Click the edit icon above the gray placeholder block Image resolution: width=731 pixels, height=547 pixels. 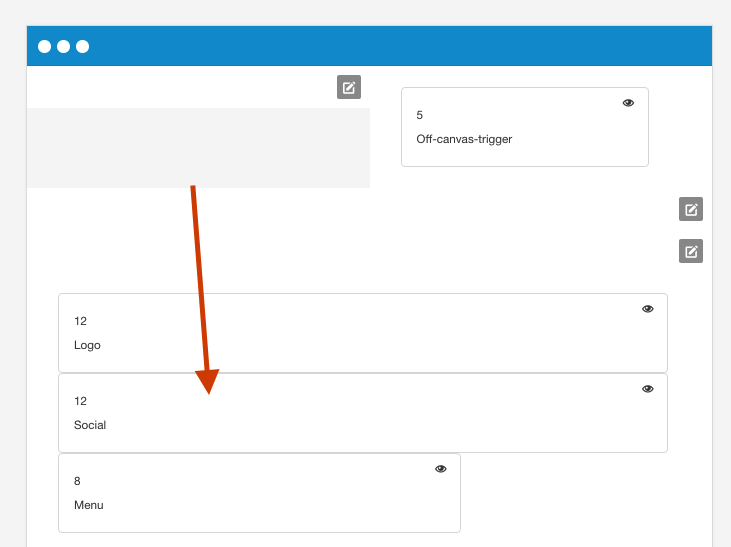point(349,87)
